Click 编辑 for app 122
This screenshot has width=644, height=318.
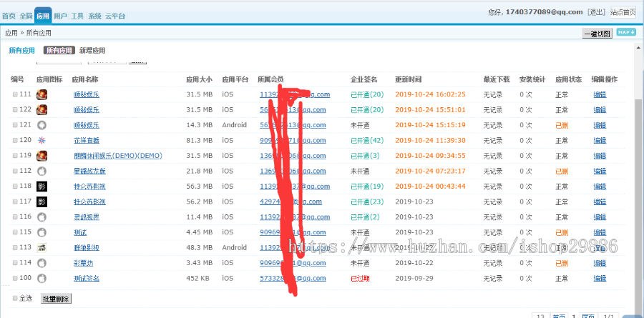coord(600,110)
